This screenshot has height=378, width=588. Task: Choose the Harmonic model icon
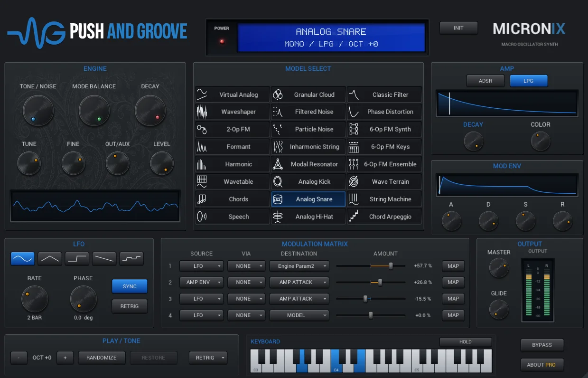202,164
